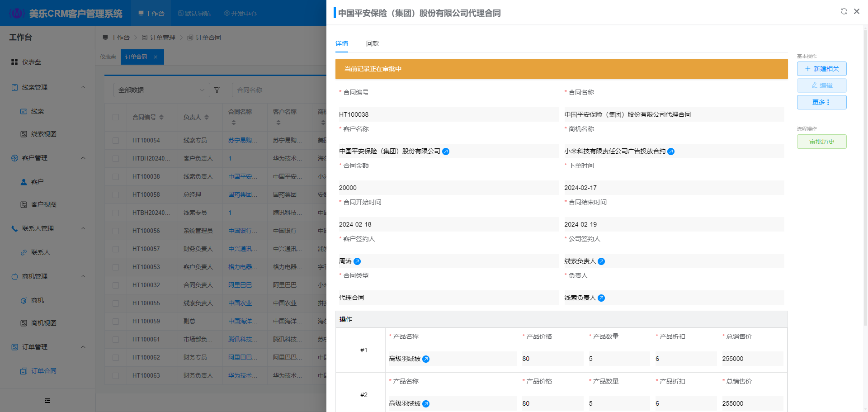Click the sidebar collapse icon at bottom
The width and height of the screenshot is (868, 412).
[47, 401]
